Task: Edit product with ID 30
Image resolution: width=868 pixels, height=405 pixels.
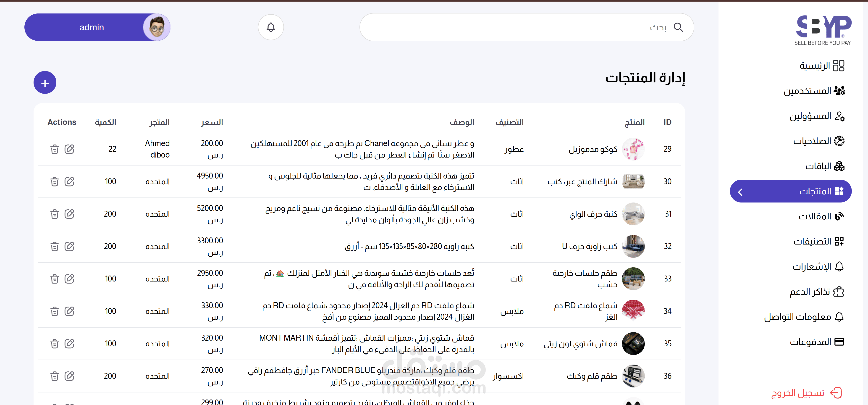Action: click(69, 181)
